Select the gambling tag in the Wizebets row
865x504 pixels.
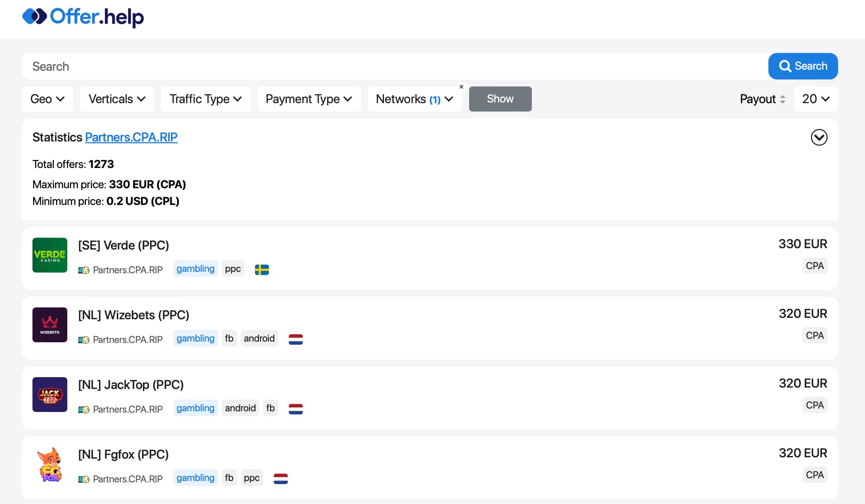[x=195, y=338]
